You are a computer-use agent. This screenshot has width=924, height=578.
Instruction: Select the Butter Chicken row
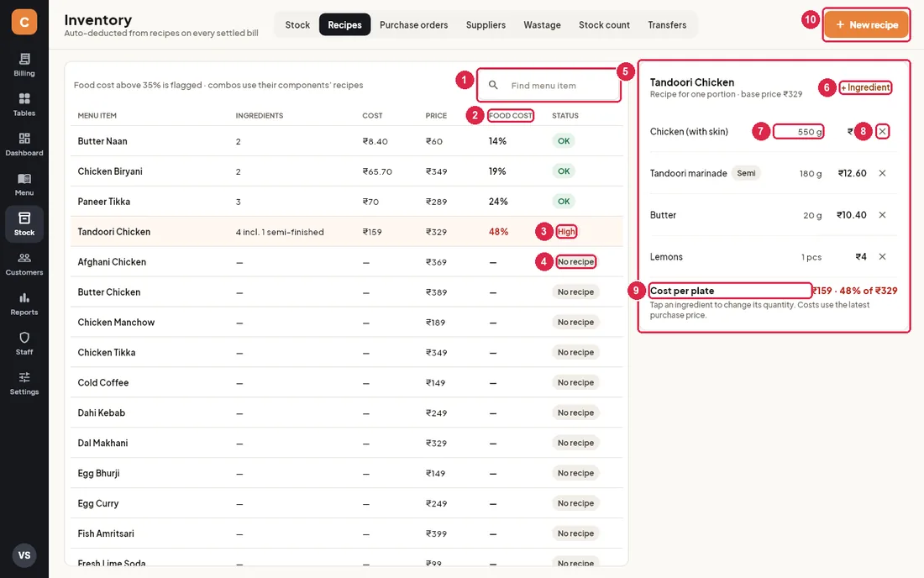click(x=346, y=292)
